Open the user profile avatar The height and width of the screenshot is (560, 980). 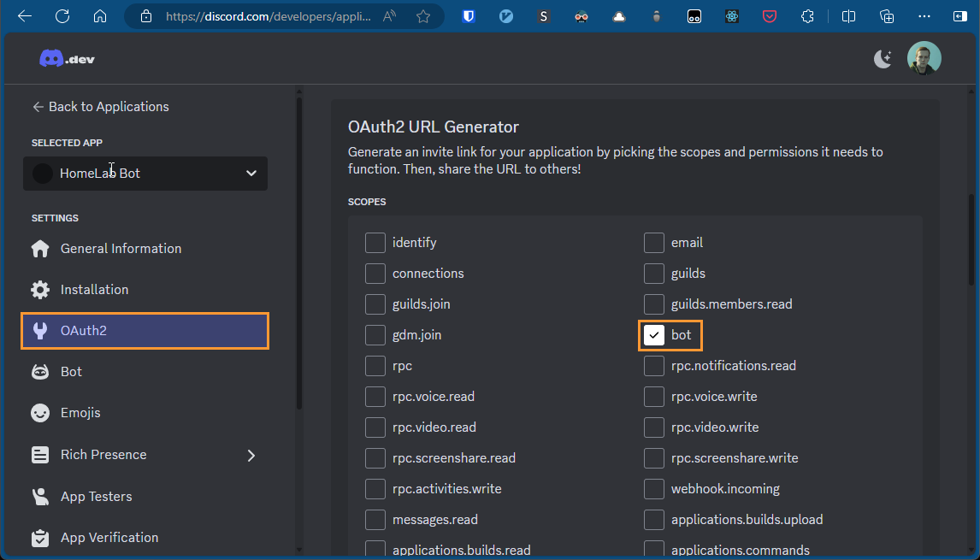coord(924,58)
